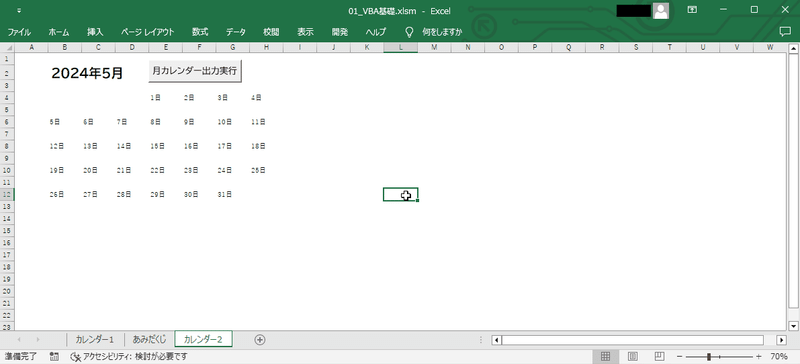Switch to Page Layout view icon
The height and width of the screenshot is (364, 800).
pos(632,356)
